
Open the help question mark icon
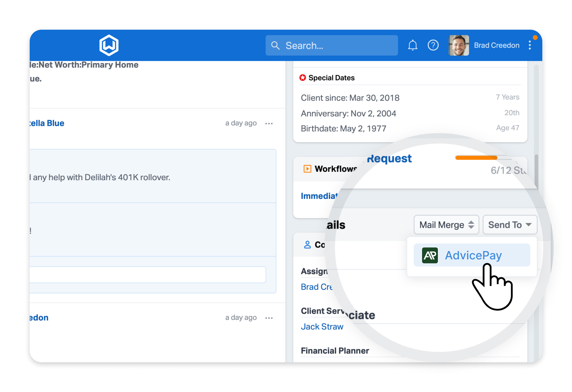(433, 45)
